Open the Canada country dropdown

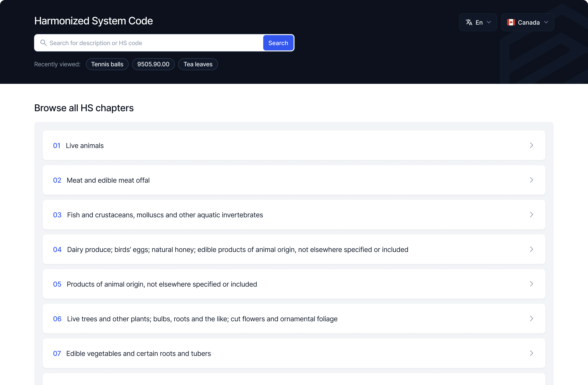pos(527,22)
